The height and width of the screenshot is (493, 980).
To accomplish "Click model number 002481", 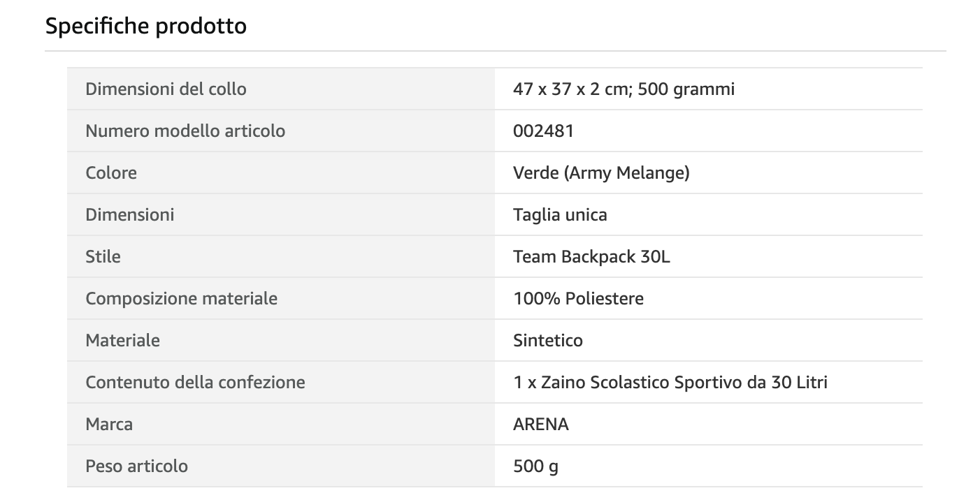I will click(543, 131).
